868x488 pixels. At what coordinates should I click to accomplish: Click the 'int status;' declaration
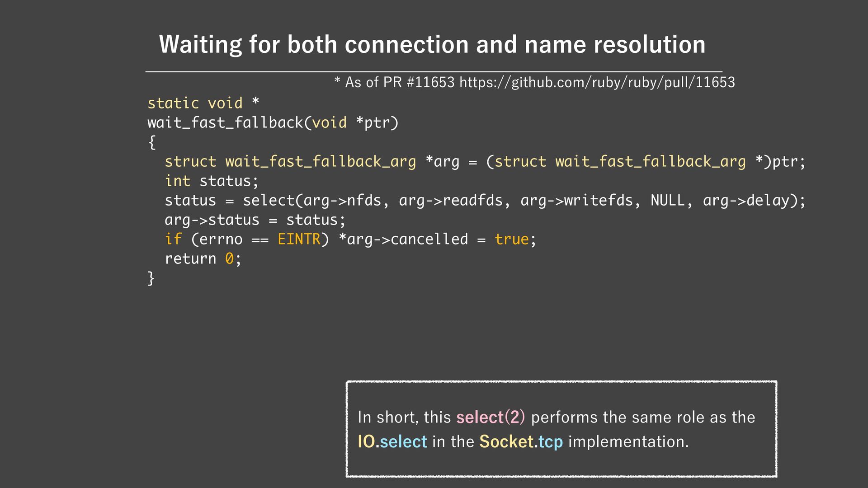212,181
